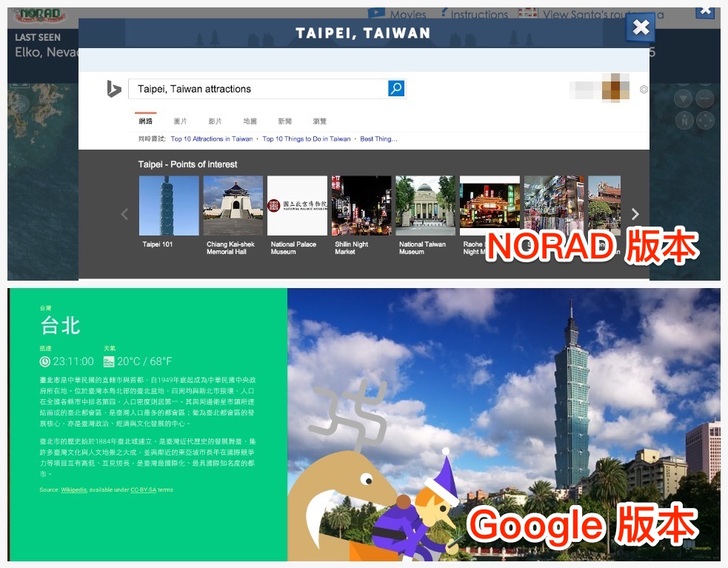Click the blue magnifier search button
This screenshot has width=728, height=568.
(396, 88)
